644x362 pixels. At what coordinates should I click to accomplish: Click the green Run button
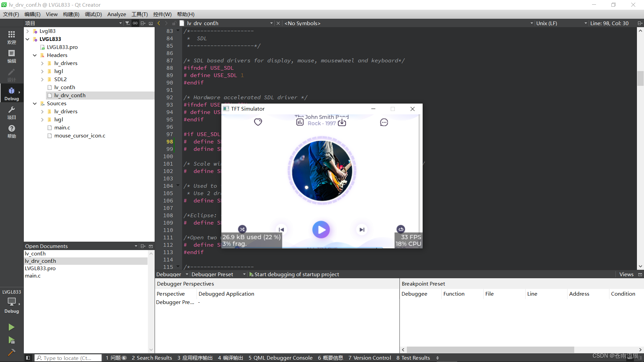[x=11, y=327]
